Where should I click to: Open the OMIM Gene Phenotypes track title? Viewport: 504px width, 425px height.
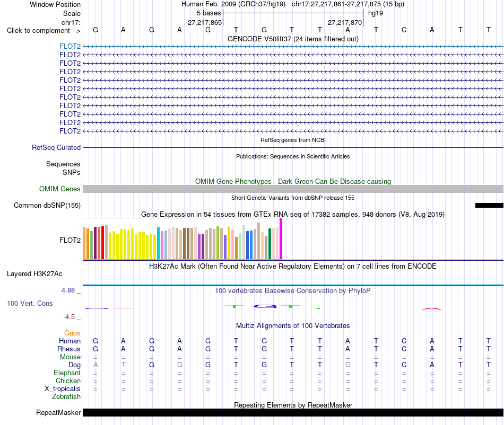pos(293,181)
